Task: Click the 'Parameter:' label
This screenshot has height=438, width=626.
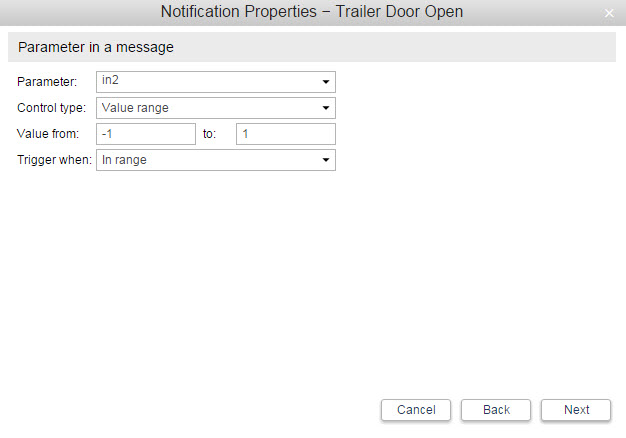Action: coord(47,82)
